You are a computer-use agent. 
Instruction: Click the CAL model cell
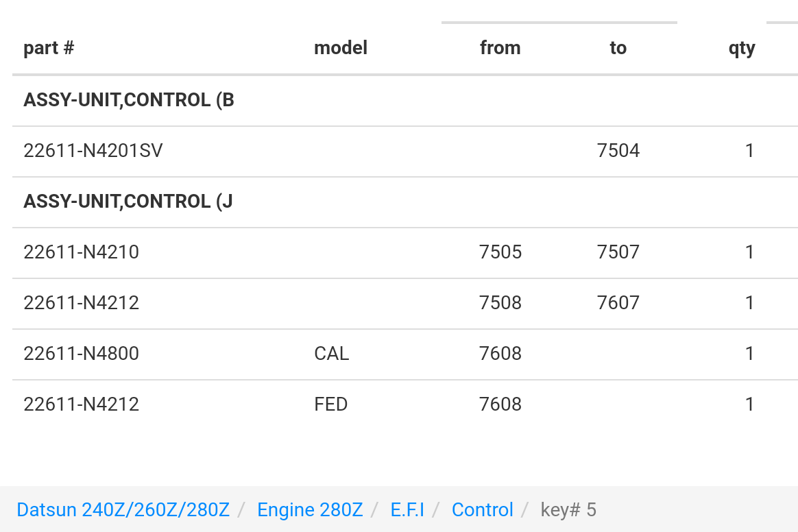[x=332, y=353]
